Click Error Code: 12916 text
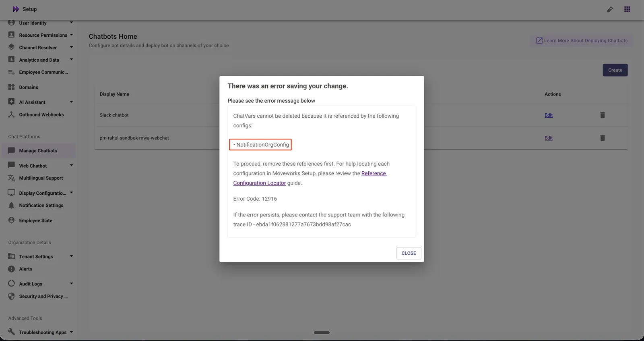Image resolution: width=644 pixels, height=341 pixels. click(255, 199)
